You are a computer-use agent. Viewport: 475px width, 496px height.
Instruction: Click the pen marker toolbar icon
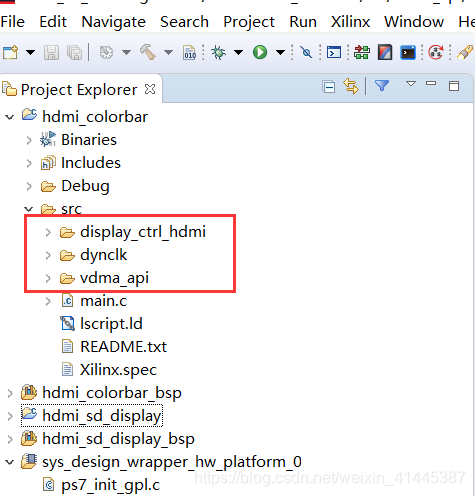[465, 52]
